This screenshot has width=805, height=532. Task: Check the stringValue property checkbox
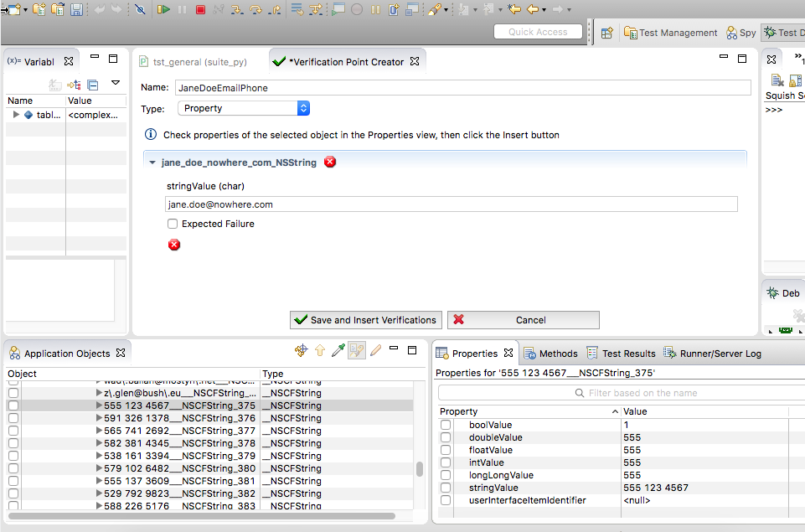446,488
